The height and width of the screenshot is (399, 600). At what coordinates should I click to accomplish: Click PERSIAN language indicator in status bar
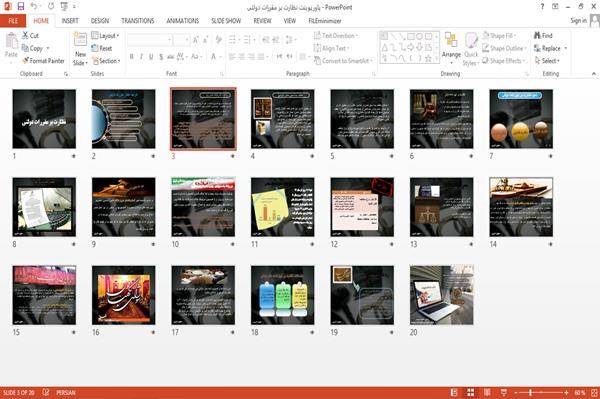(x=66, y=392)
